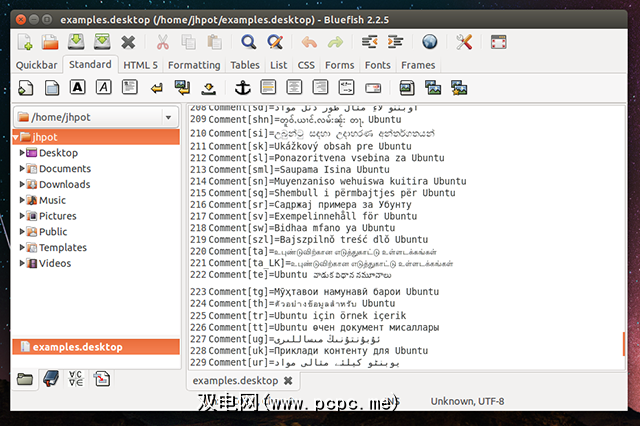Select the Standard toolbar tab
Viewport: 640px width, 426px height.
[90, 64]
